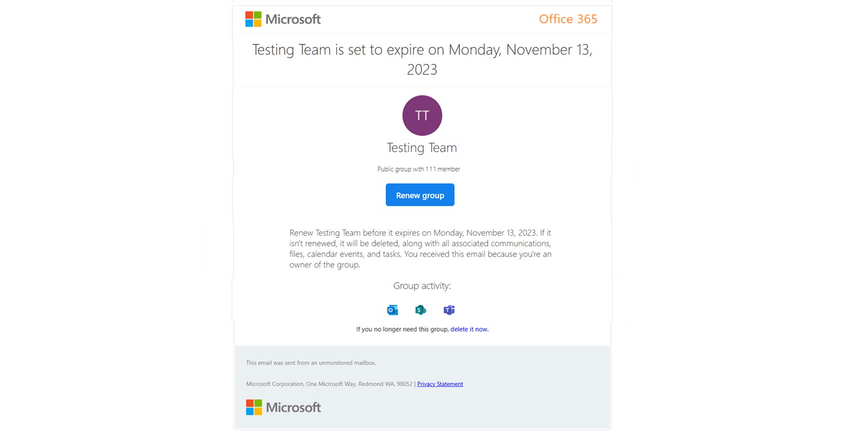The height and width of the screenshot is (435, 868).
Task: Open the Outlook group activity icon
Action: 392,310
